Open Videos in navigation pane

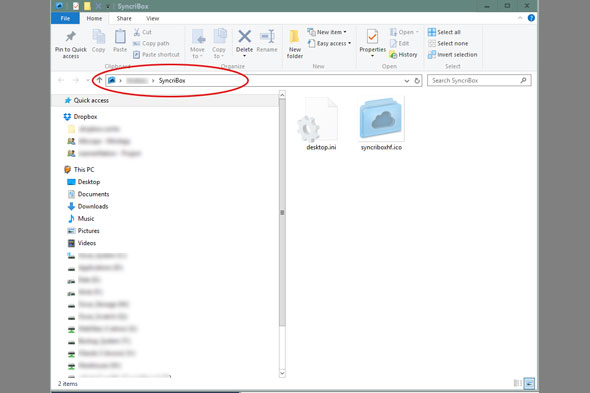pyautogui.click(x=82, y=243)
